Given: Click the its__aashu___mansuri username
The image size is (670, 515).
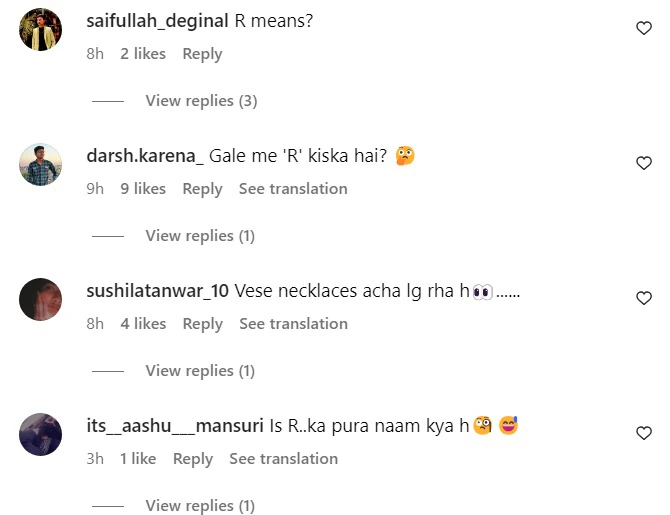Looking at the screenshot, I should 176,426.
